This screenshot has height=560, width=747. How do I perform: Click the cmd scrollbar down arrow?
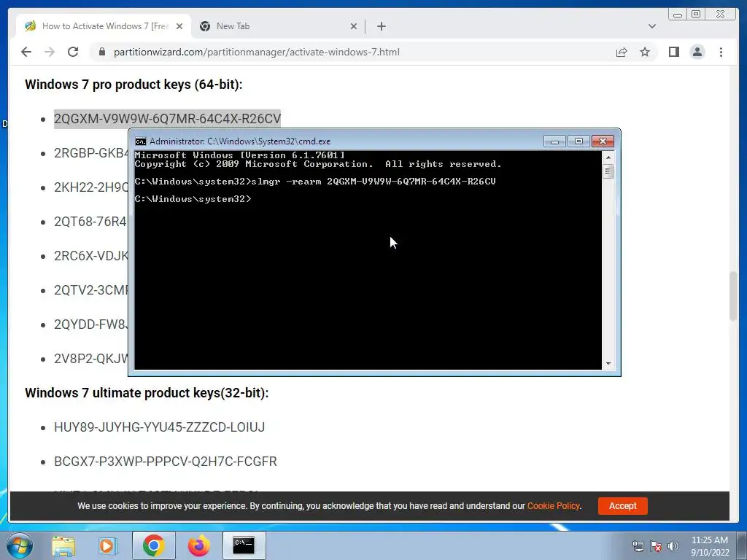tap(608, 364)
